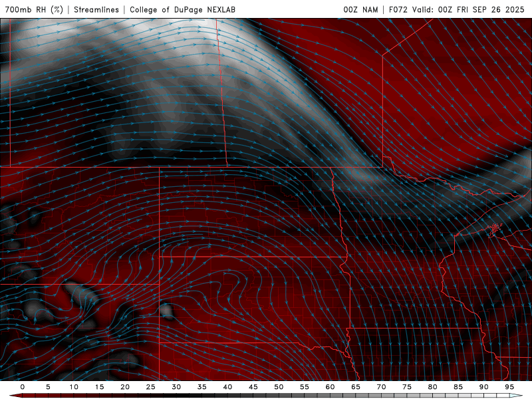Click the colorbar label "20"
The image size is (532, 399).
click(125, 387)
